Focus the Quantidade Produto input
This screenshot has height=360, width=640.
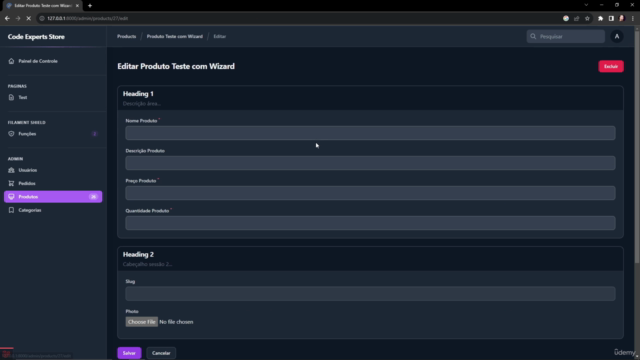370,223
